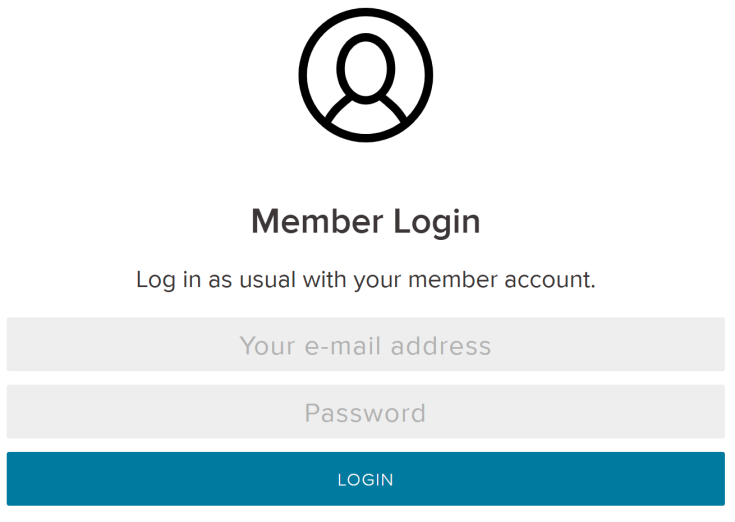The width and height of the screenshot is (735, 522).
Task: Select the circular user silhouette icon
Action: pyautogui.click(x=366, y=75)
